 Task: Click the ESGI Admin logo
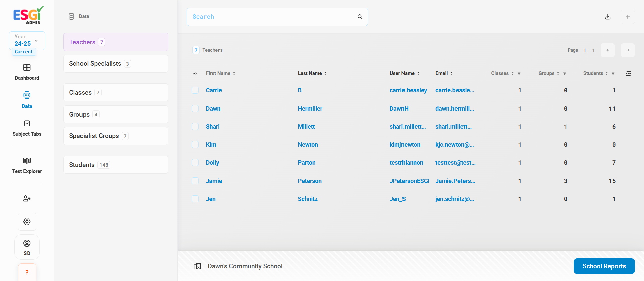point(29,15)
